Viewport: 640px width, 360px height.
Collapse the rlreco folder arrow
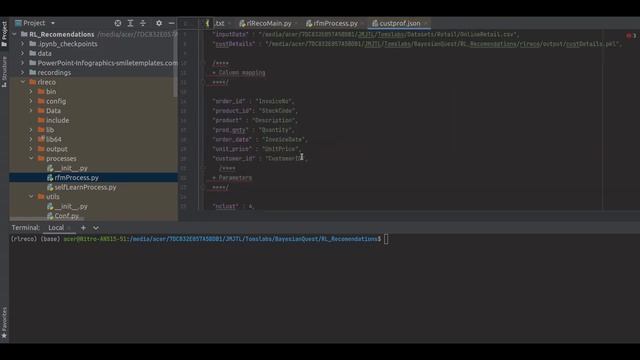coord(23,82)
